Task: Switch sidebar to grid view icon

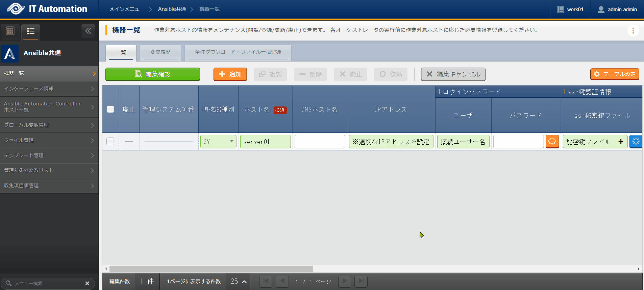Action: point(10,31)
